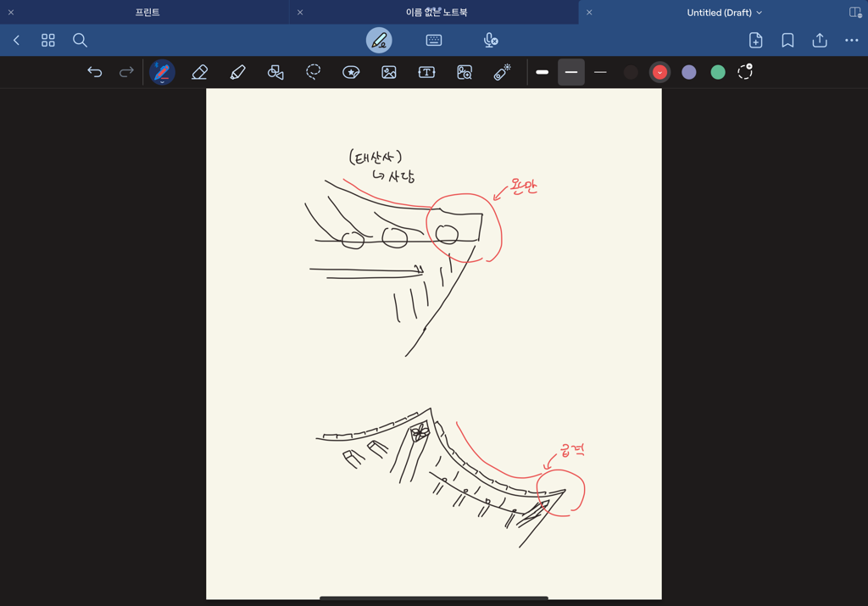
Task: Expand the Untitled (Draft) title dropdown
Action: [759, 13]
